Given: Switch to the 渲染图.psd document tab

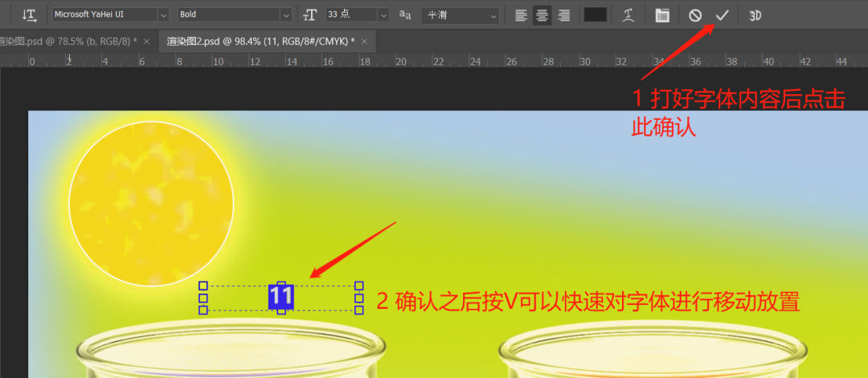Looking at the screenshot, I should (68, 42).
